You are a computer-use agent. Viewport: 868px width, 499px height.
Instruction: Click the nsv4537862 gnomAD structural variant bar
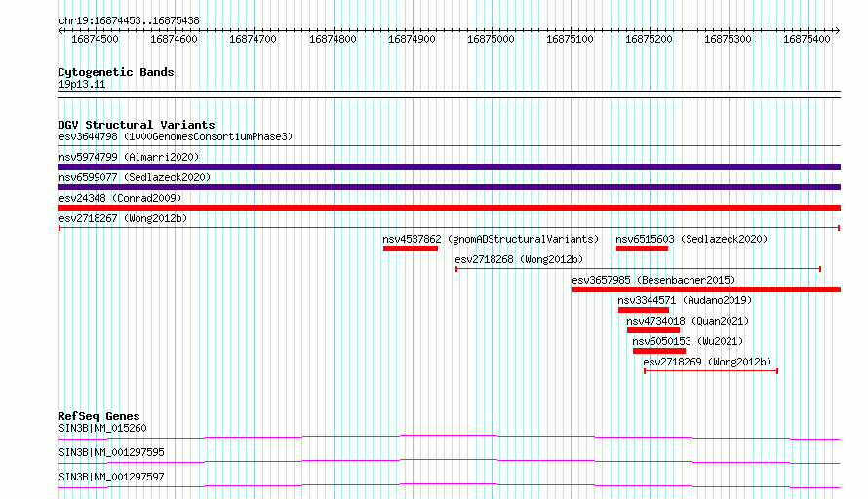click(x=411, y=249)
